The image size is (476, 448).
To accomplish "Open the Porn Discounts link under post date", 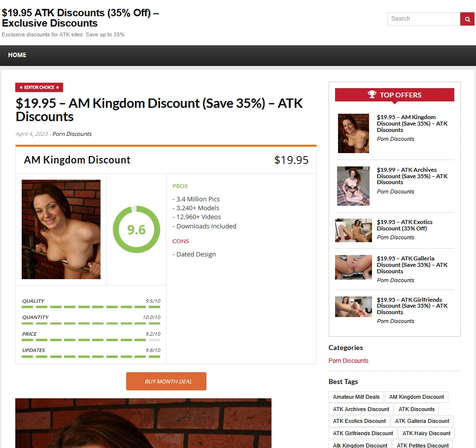I will point(72,134).
